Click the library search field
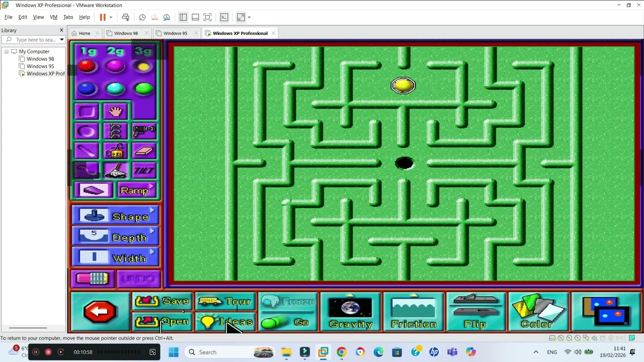This screenshot has height=362, width=644. pos(33,40)
